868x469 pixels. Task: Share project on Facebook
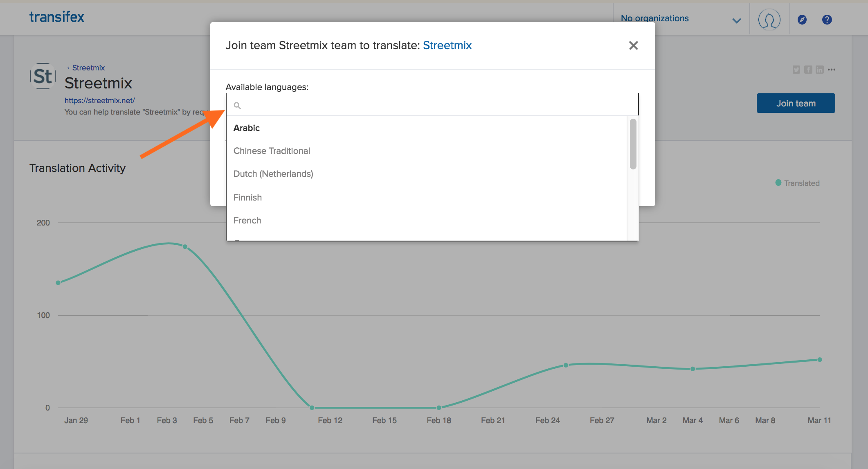click(808, 70)
